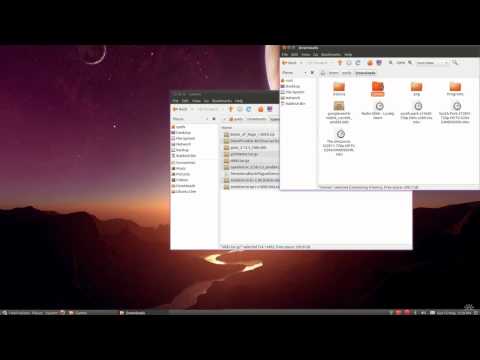Click Computer icon in Downloads window toolbar
Viewport: 480px width, 360px height.
click(379, 63)
